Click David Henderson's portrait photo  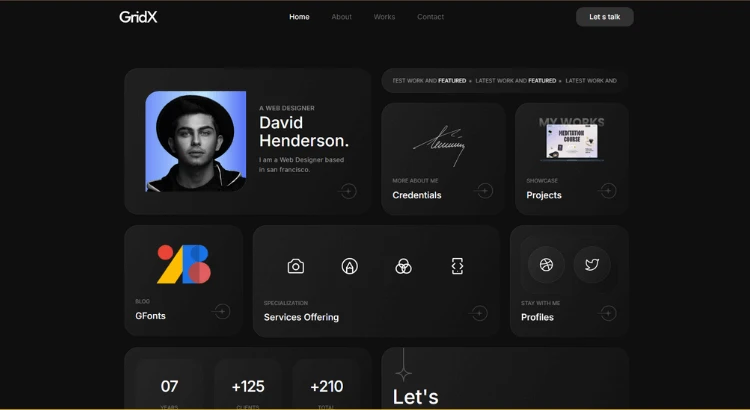pos(196,141)
